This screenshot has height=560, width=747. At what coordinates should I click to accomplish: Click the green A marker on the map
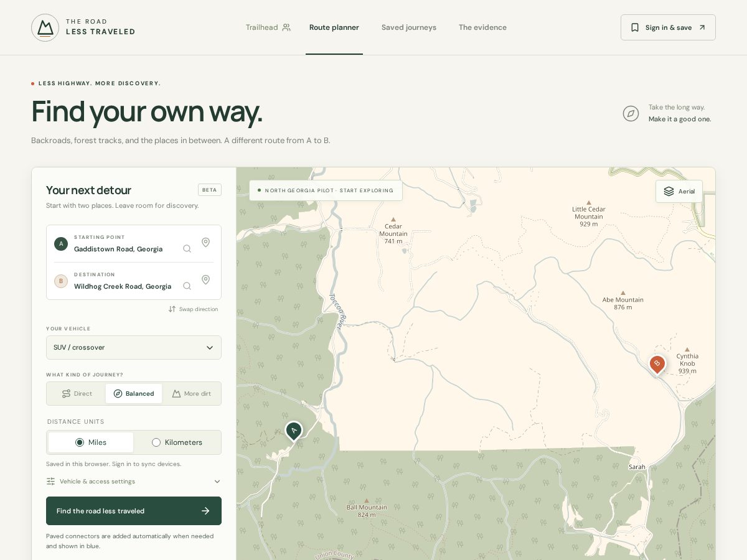pos(294,431)
